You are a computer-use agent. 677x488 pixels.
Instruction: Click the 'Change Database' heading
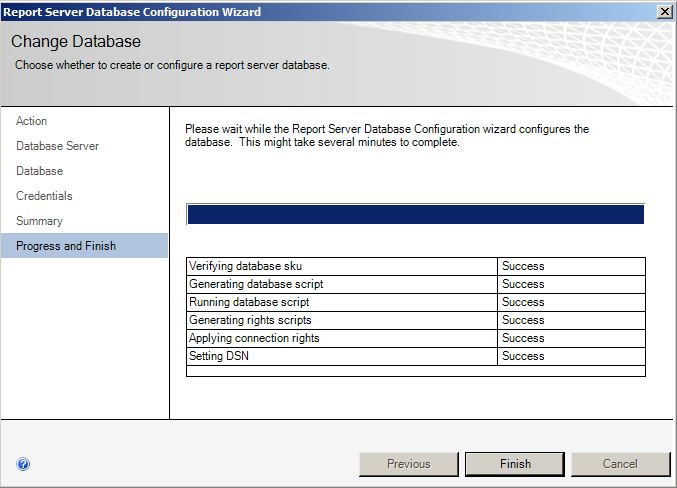(76, 41)
